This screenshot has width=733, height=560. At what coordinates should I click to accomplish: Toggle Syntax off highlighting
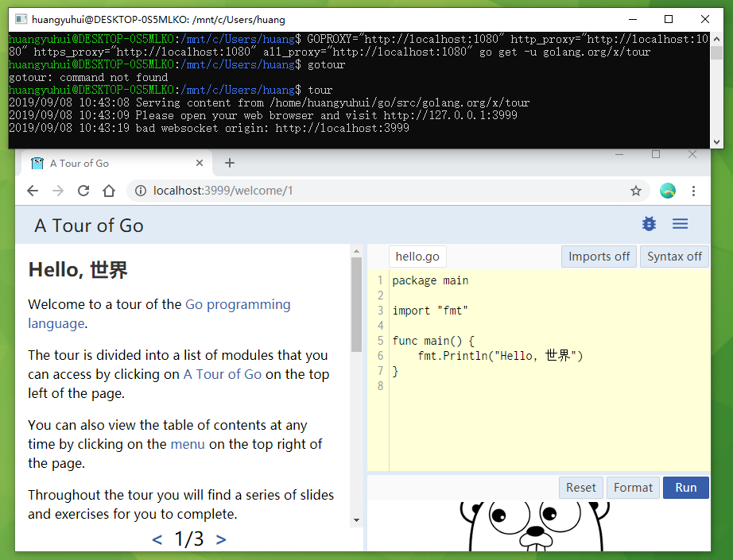674,257
